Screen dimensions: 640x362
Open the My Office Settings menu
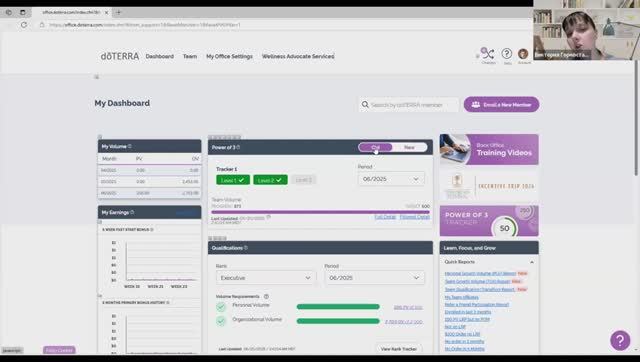click(x=229, y=56)
